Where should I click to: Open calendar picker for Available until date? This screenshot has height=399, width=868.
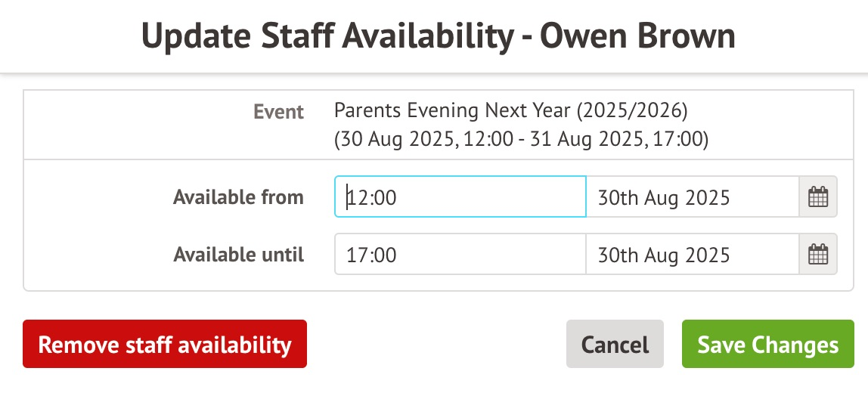tap(818, 254)
